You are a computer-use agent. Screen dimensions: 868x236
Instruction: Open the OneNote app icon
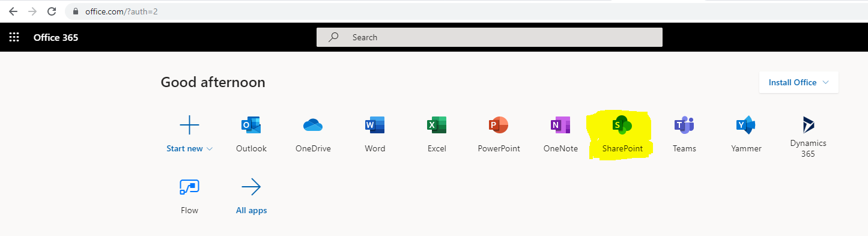pyautogui.click(x=560, y=125)
